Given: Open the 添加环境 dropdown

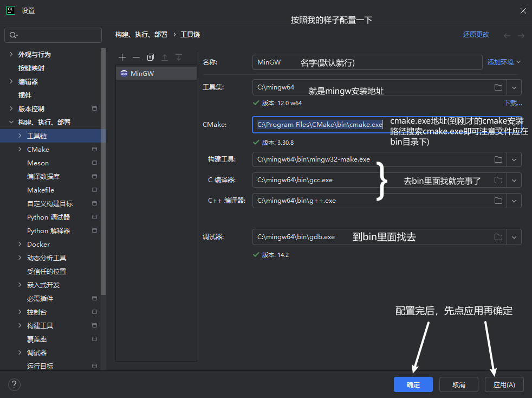Looking at the screenshot, I should click(x=503, y=61).
